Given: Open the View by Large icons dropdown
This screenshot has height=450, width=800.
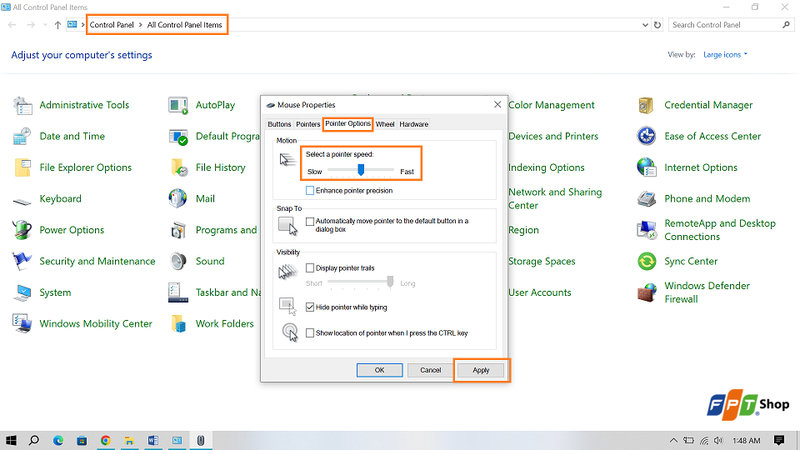Looking at the screenshot, I should [725, 55].
